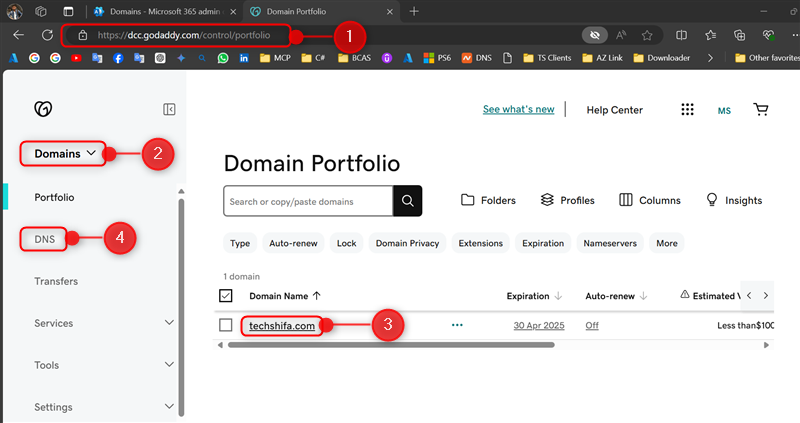
Task: Open the techshifa.com domain link
Action: click(282, 326)
